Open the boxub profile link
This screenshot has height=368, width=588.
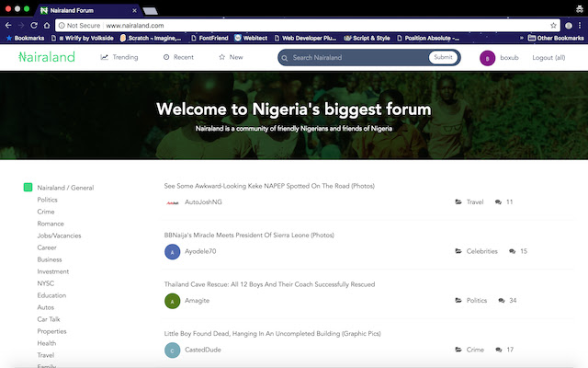pos(509,57)
